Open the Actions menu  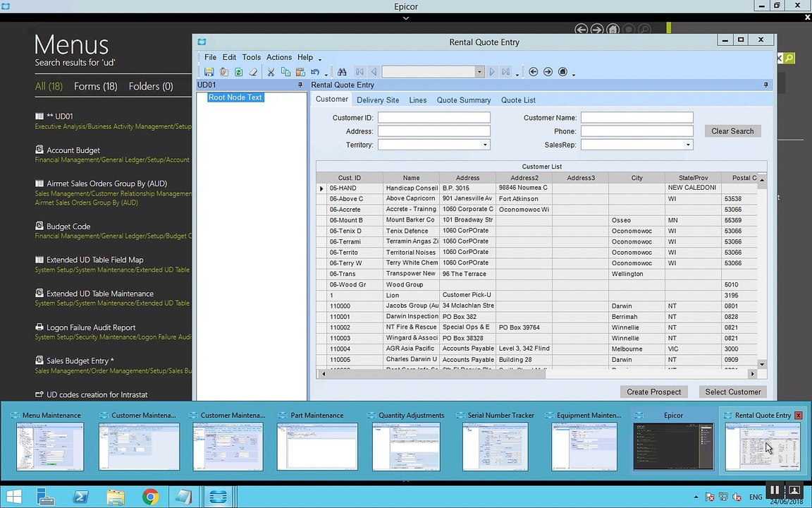click(x=279, y=58)
